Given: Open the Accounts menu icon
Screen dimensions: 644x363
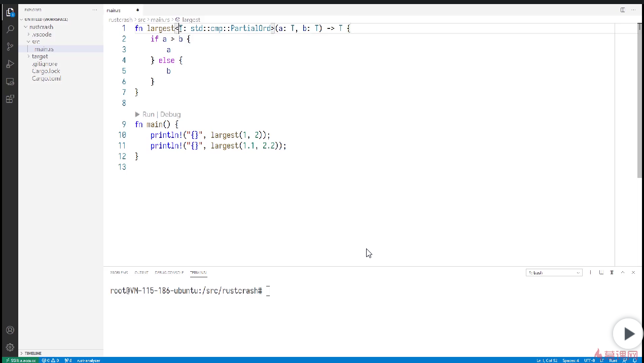Looking at the screenshot, I should (10, 330).
